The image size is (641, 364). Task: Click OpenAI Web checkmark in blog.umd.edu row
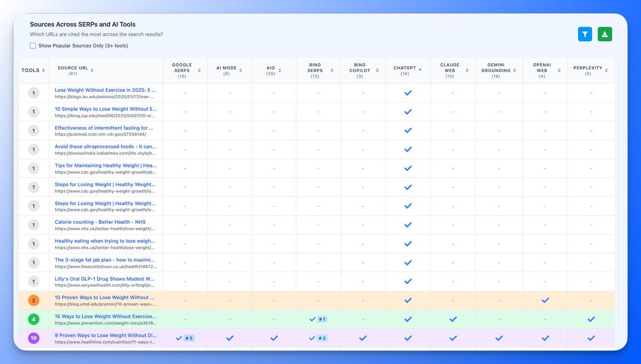pyautogui.click(x=545, y=300)
